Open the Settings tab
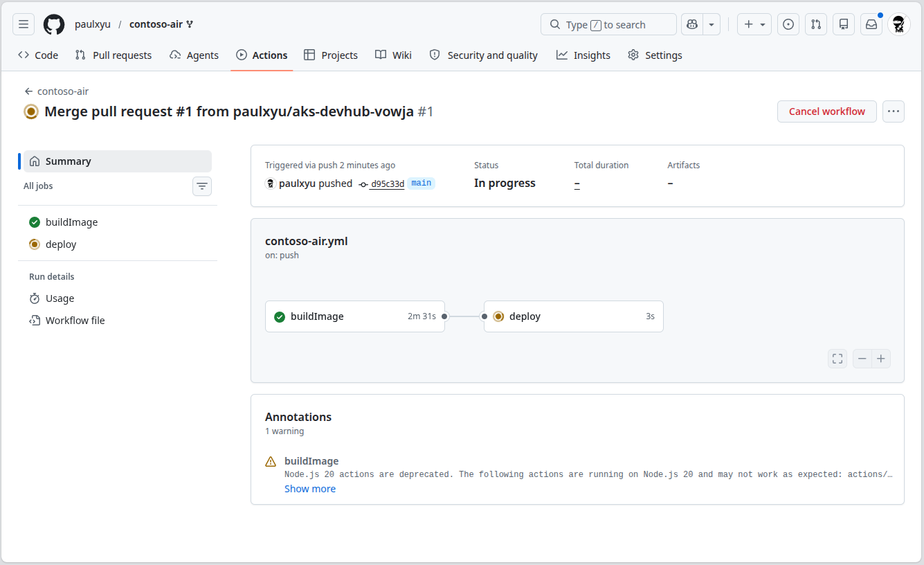 tap(655, 55)
